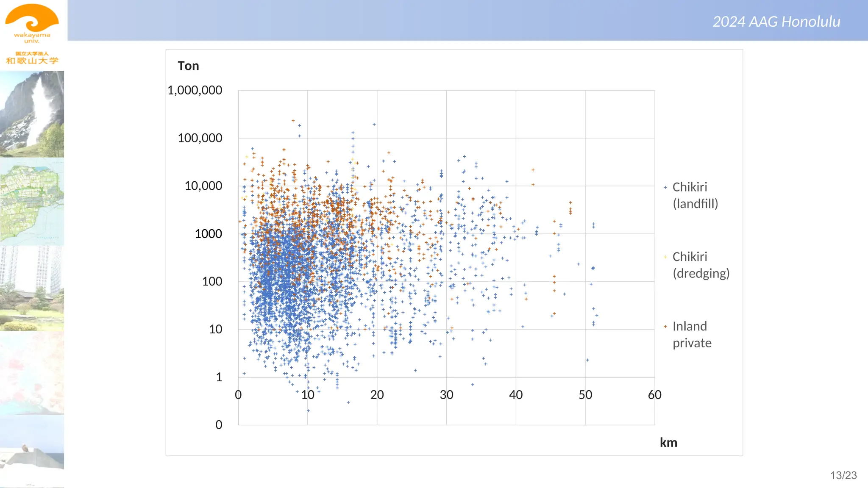868x488 pixels.
Task: Click the 13/23 slide number
Action: point(843,475)
